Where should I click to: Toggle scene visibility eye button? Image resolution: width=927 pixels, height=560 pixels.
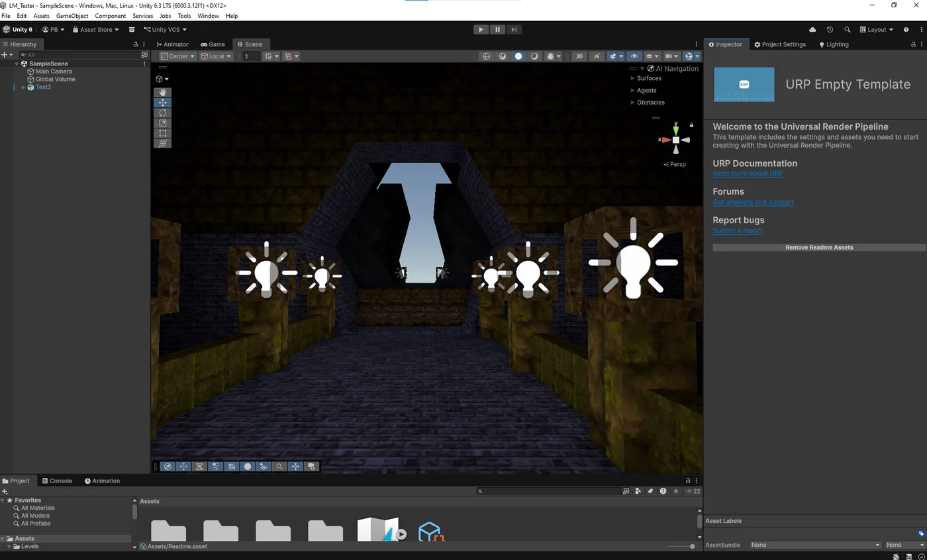(x=634, y=56)
